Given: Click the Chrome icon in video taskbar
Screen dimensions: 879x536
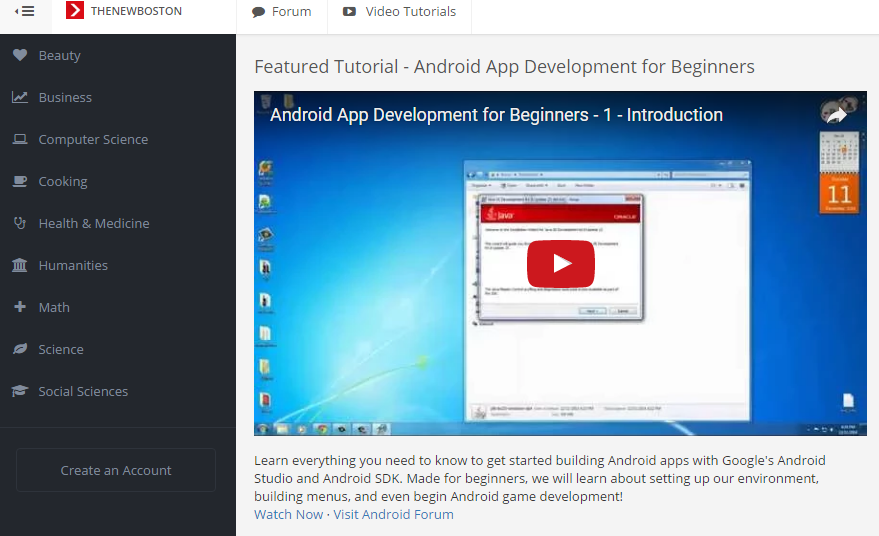Looking at the screenshot, I should 322,429.
